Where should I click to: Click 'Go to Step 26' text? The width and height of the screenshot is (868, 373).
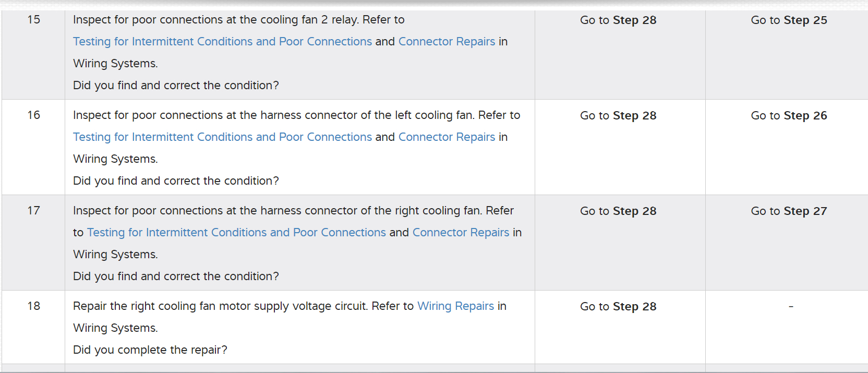[789, 116]
